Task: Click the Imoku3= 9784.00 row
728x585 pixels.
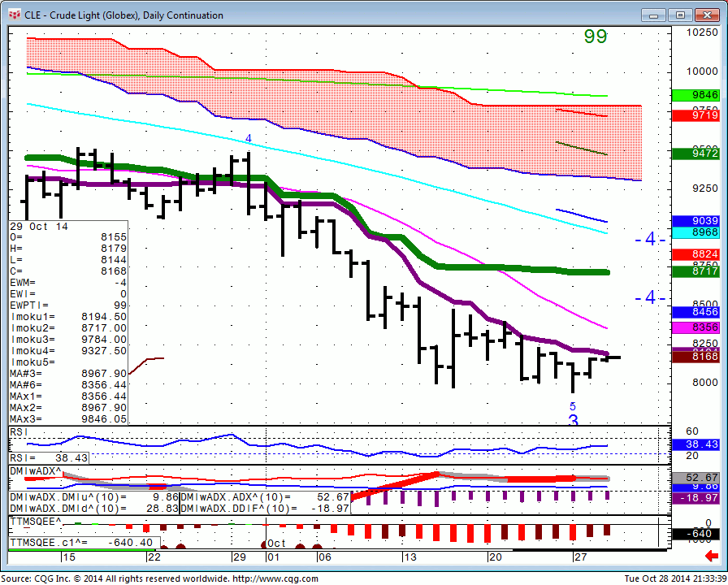Action: coord(68,340)
